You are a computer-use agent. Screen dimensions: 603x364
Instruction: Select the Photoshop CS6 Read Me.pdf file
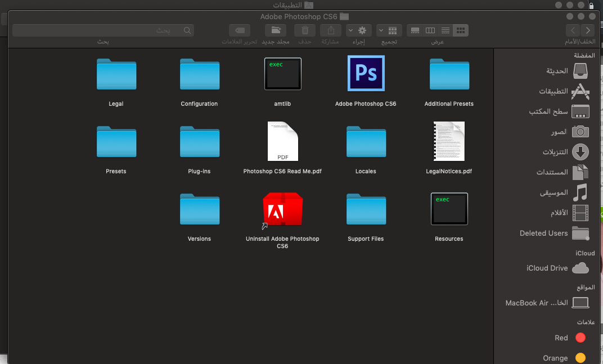click(282, 142)
